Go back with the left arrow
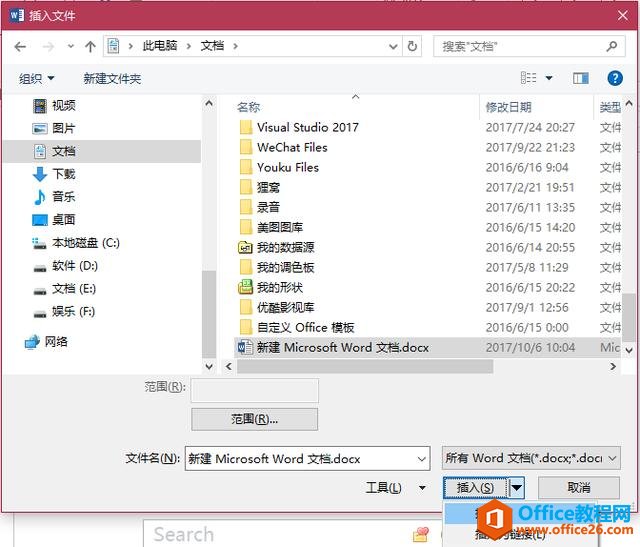 pos(20,47)
